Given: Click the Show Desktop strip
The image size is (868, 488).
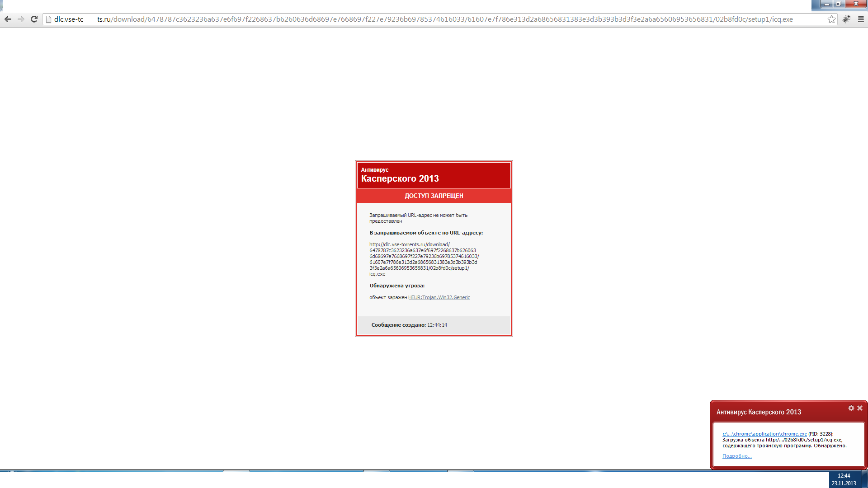Looking at the screenshot, I should point(865,479).
